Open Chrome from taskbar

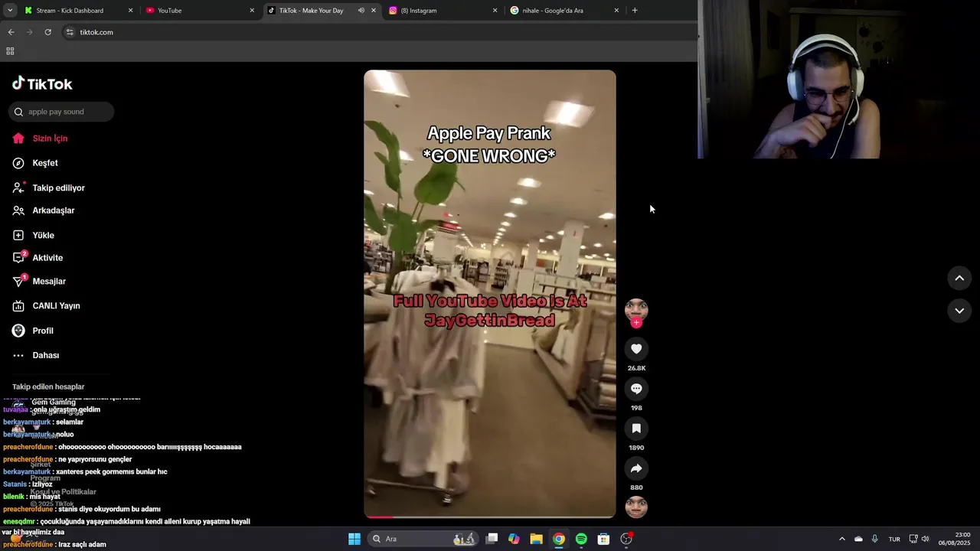[x=559, y=539]
